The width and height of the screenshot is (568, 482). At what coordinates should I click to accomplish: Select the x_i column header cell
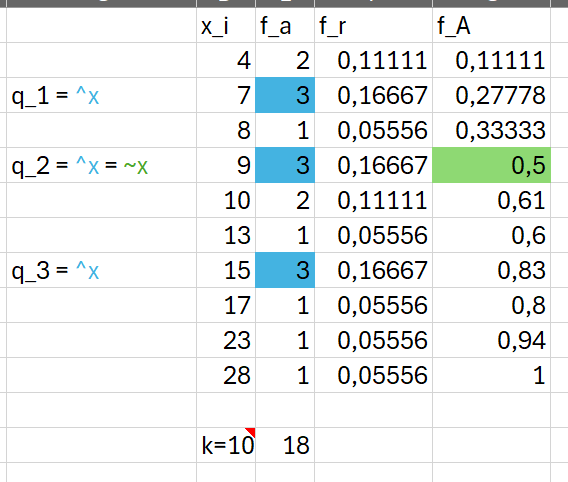226,25
